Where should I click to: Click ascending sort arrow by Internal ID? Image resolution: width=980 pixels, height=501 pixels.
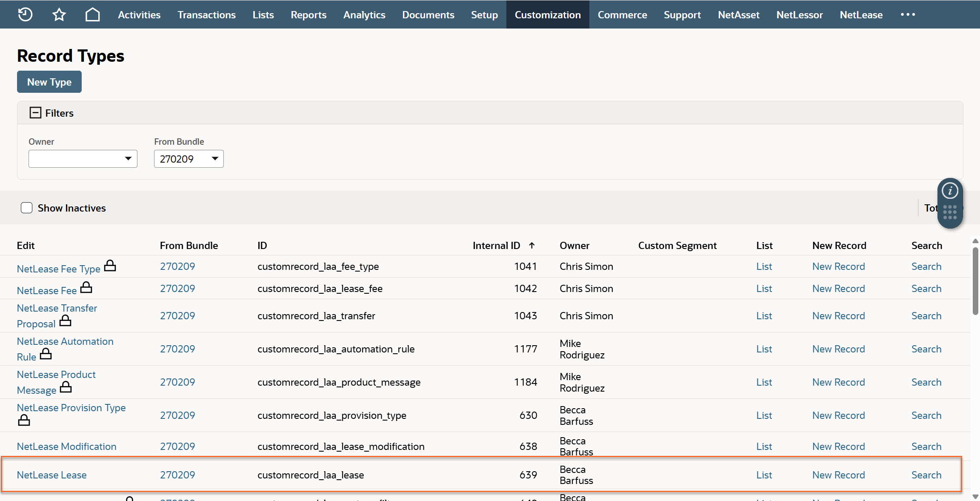[x=532, y=245]
